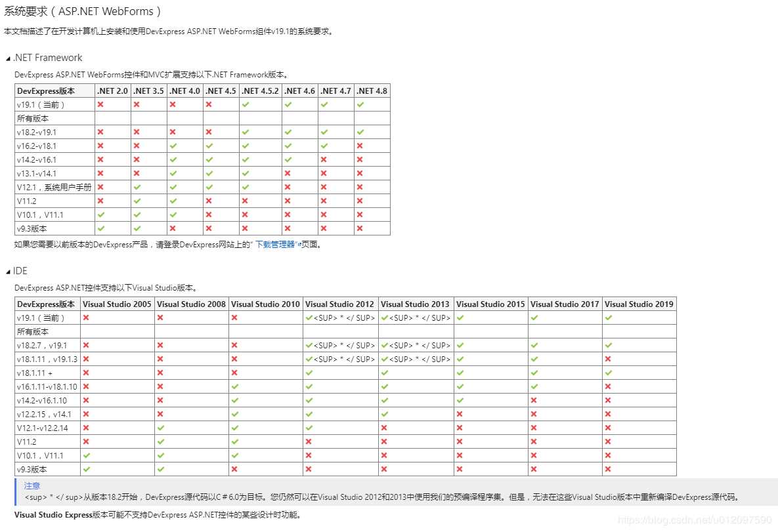Click check mark for v19.1 Visual Studio 2019
This screenshot has height=532, width=778.
[x=608, y=317]
